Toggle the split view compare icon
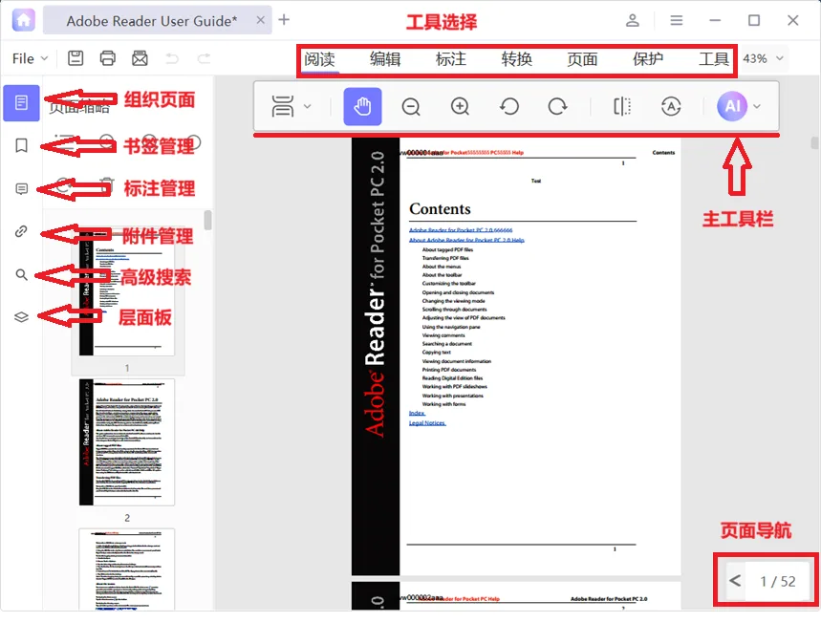821x644 pixels. point(622,106)
